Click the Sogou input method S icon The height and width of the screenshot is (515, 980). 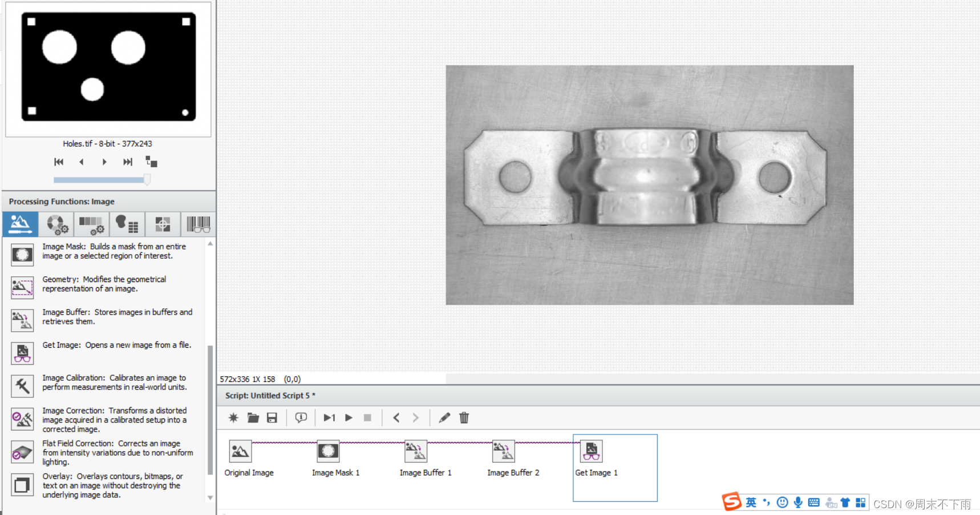(731, 501)
